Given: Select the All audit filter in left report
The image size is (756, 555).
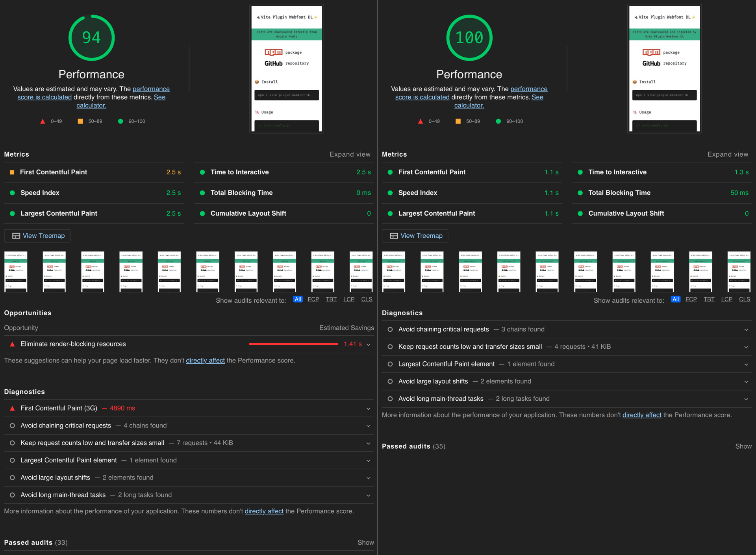Looking at the screenshot, I should pyautogui.click(x=298, y=300).
